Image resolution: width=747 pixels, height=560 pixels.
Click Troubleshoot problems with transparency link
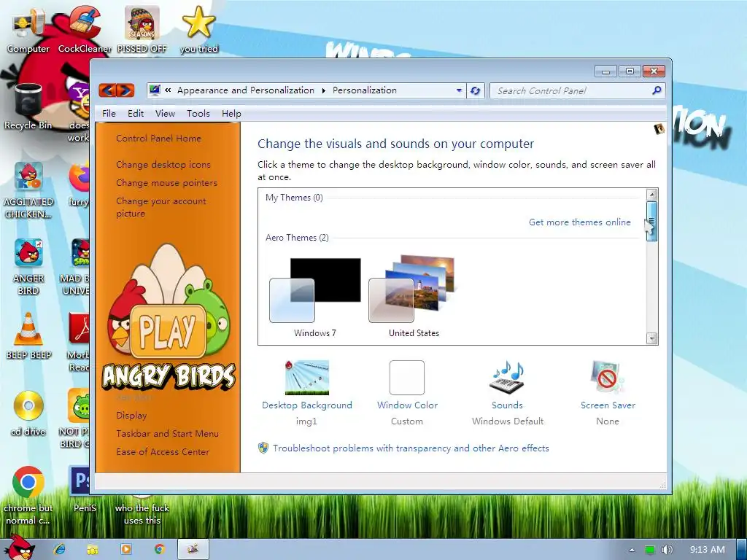tap(411, 448)
